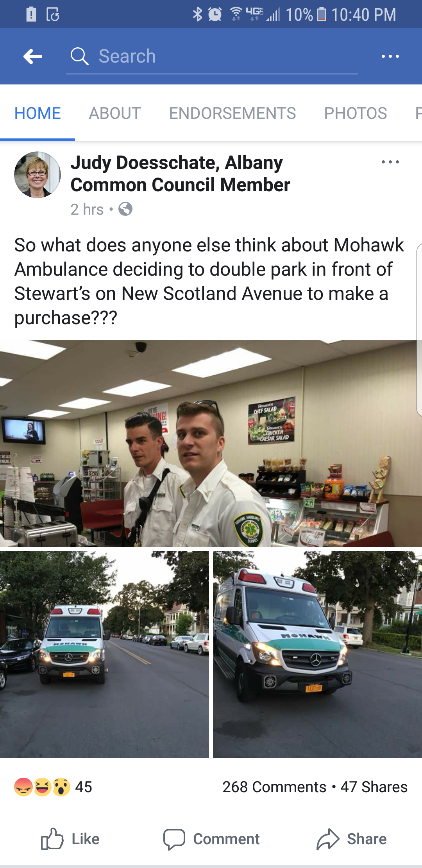Focus the Search input field
Image resolution: width=422 pixels, height=868 pixels.
coord(212,56)
